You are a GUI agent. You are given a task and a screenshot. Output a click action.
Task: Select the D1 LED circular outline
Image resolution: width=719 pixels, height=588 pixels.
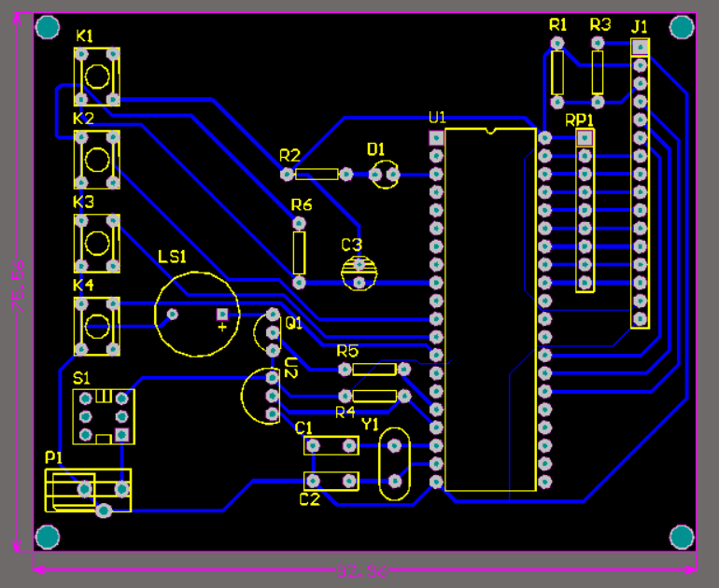(x=385, y=175)
